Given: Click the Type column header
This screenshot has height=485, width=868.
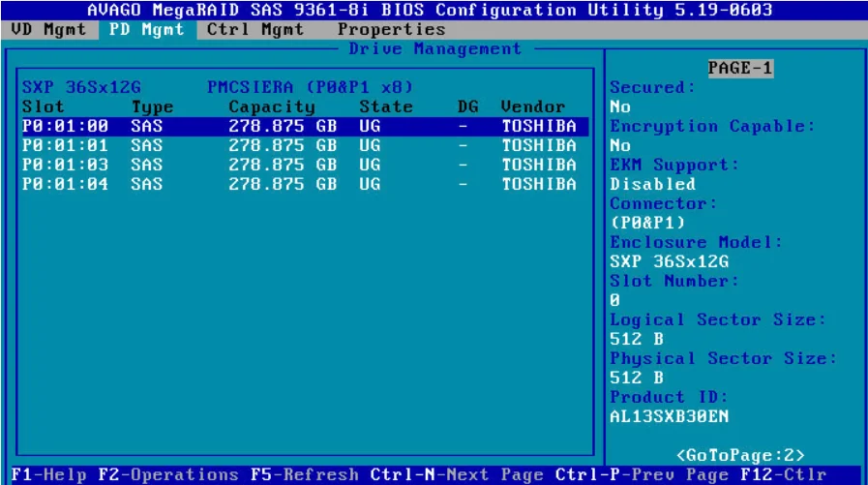Looking at the screenshot, I should pos(152,106).
